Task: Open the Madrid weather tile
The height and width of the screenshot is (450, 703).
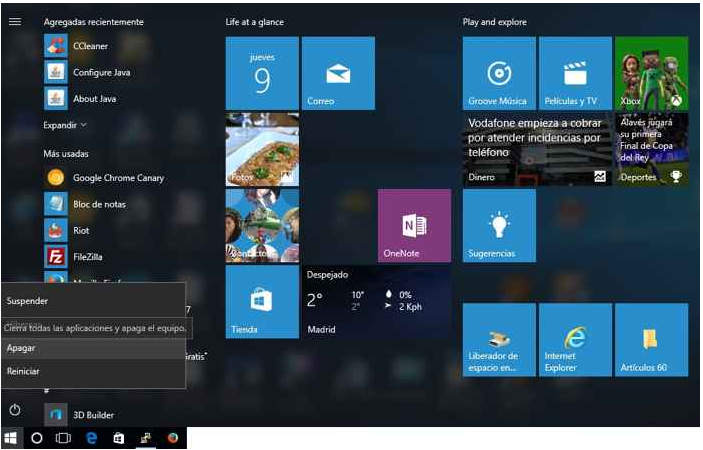Action: click(376, 302)
